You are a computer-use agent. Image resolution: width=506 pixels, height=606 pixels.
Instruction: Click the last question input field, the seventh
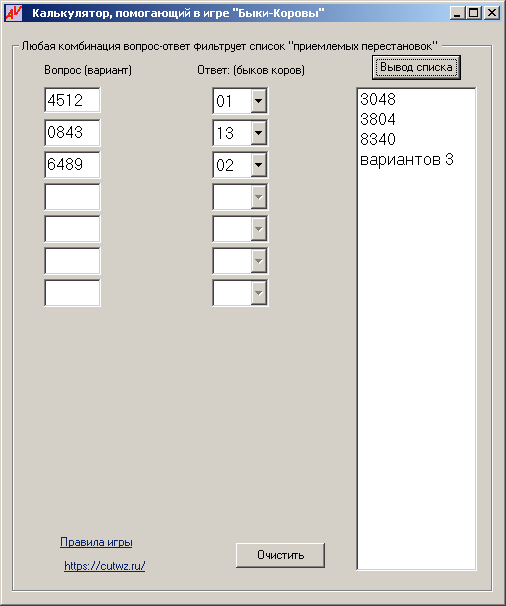coord(72,293)
